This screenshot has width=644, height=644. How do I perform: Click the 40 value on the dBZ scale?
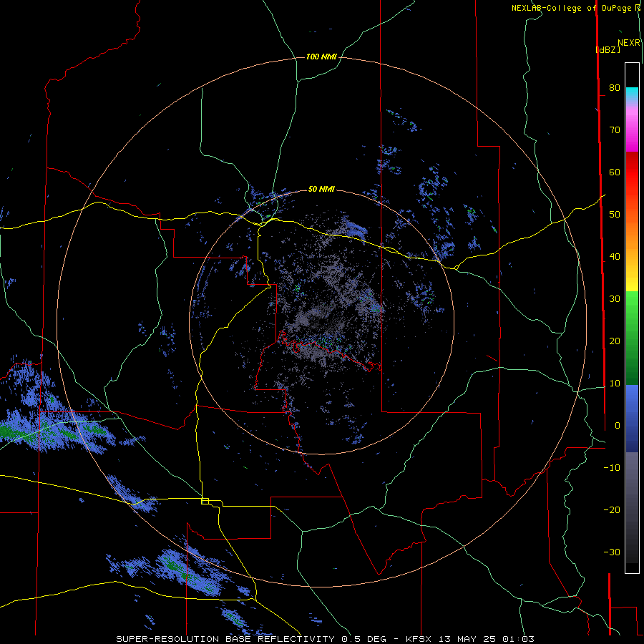(x=615, y=257)
